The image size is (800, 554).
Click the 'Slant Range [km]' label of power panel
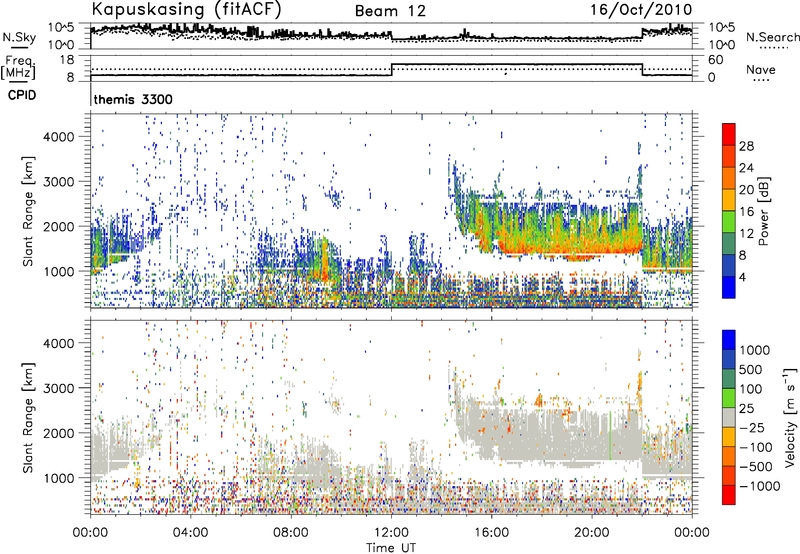coord(29,211)
